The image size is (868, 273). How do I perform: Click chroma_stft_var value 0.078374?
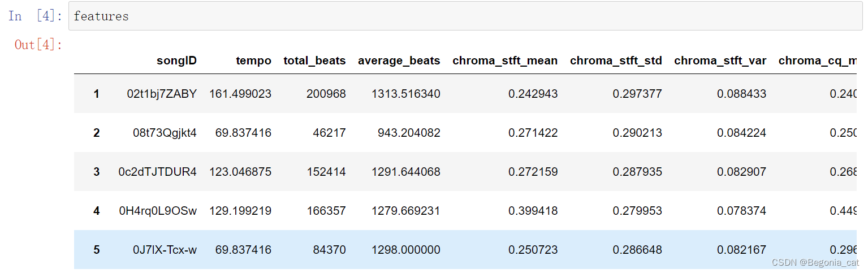[x=742, y=211]
